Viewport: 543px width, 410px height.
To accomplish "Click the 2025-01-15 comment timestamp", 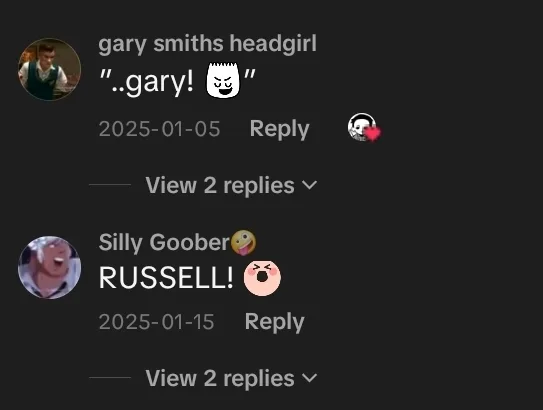I will pyautogui.click(x=156, y=322).
